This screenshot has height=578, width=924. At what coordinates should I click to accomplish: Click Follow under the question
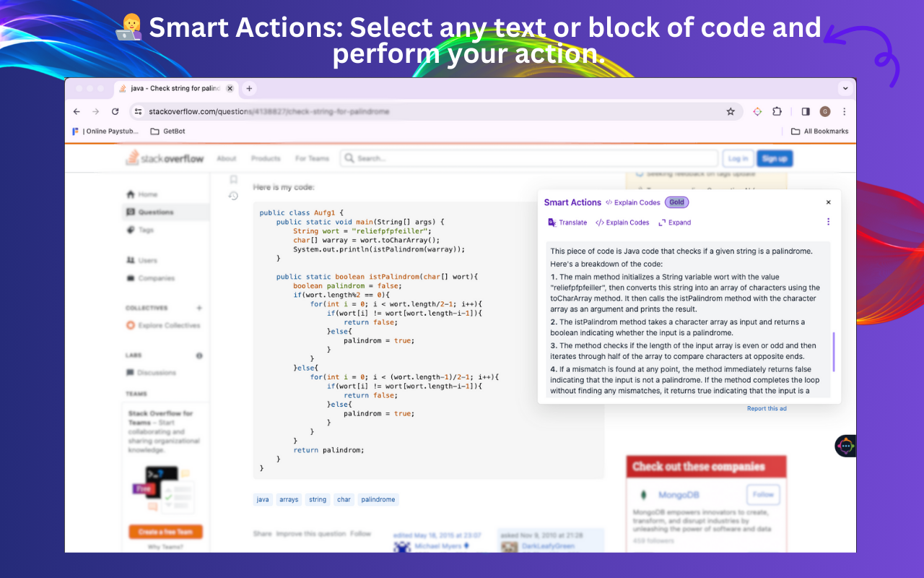[x=360, y=534]
